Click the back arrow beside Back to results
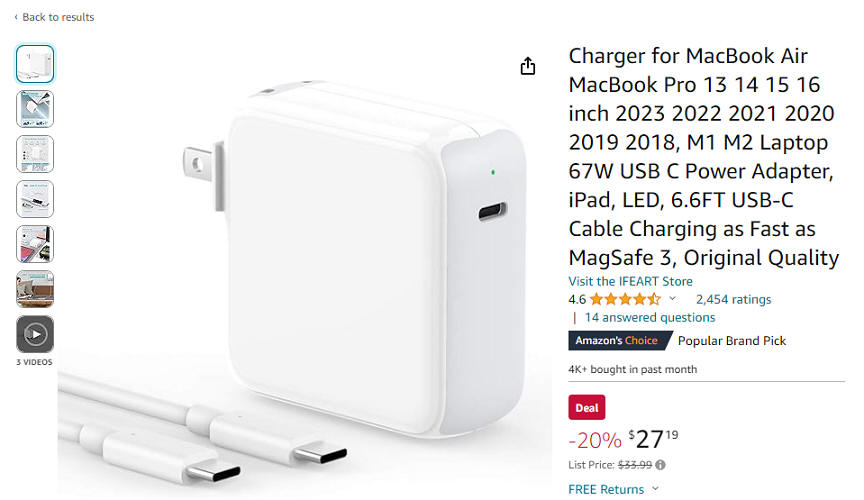This screenshot has width=864, height=500. pyautogui.click(x=16, y=17)
